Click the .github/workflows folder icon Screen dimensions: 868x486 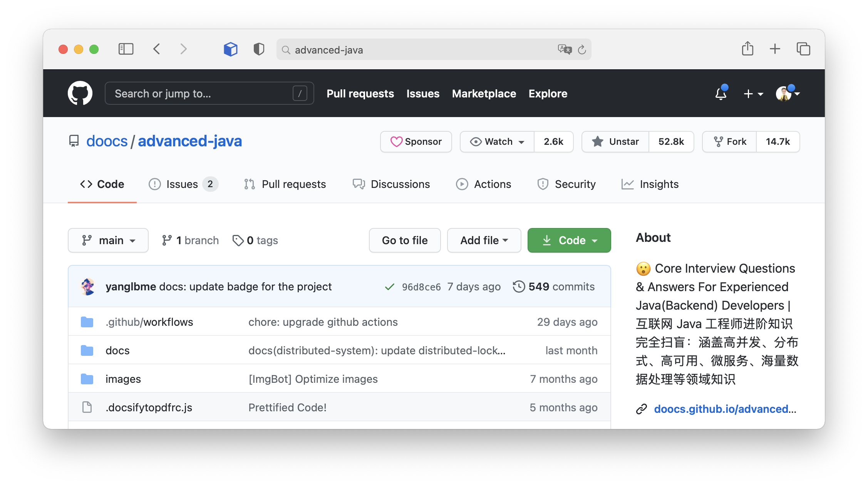(x=87, y=322)
